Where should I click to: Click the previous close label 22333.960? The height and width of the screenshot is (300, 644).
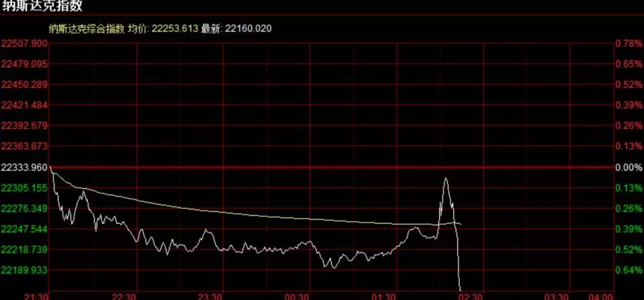pyautogui.click(x=24, y=167)
